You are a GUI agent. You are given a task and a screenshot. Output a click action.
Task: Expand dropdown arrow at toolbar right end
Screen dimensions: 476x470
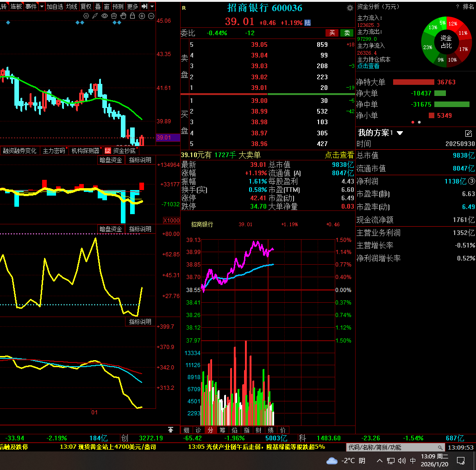point(152,6)
